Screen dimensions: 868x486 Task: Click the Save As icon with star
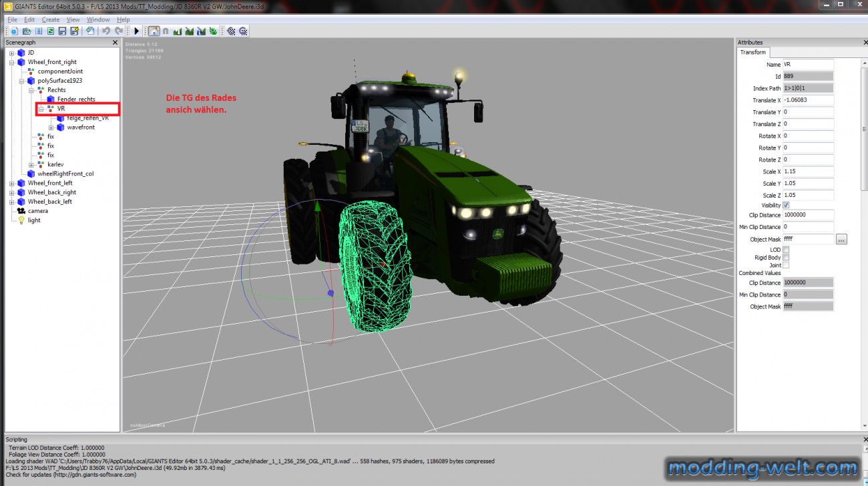click(x=74, y=31)
